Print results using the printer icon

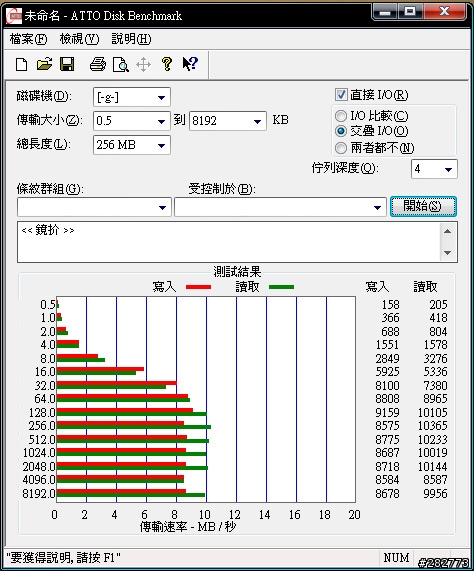point(98,64)
